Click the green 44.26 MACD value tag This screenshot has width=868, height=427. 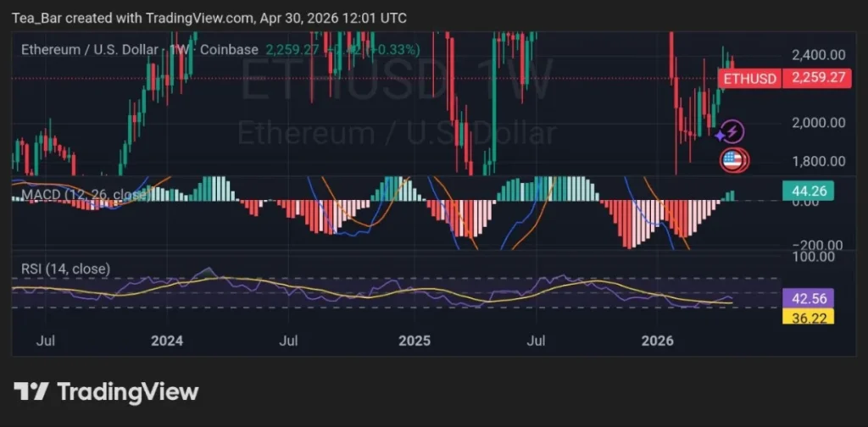(x=808, y=191)
